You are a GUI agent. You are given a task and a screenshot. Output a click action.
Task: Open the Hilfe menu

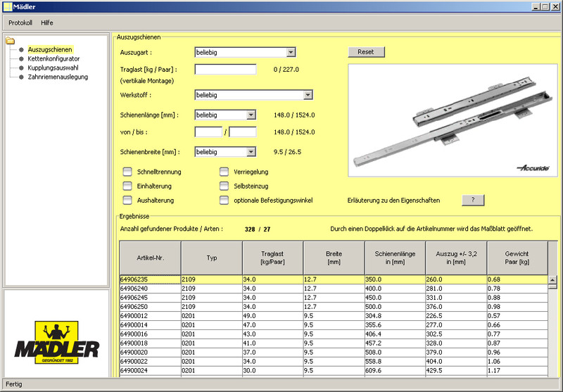click(47, 23)
